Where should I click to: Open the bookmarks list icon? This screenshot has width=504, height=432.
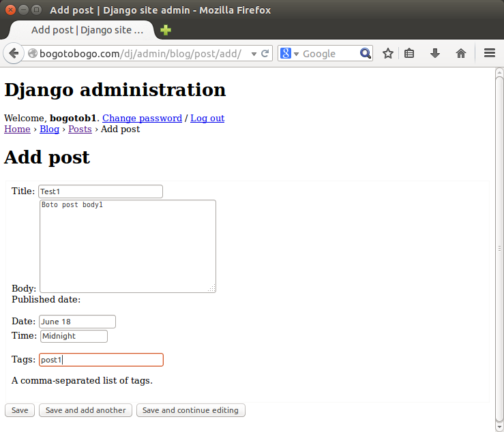(409, 53)
